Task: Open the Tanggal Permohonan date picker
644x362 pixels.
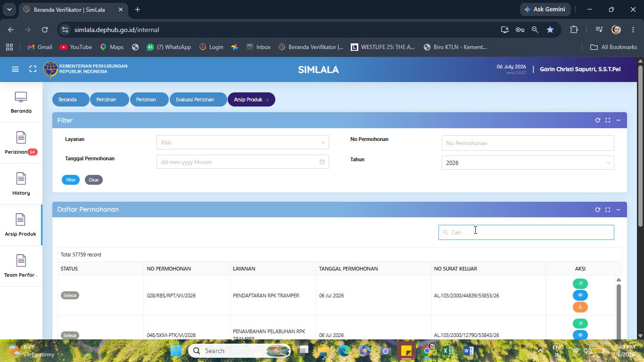Action: 242,162
